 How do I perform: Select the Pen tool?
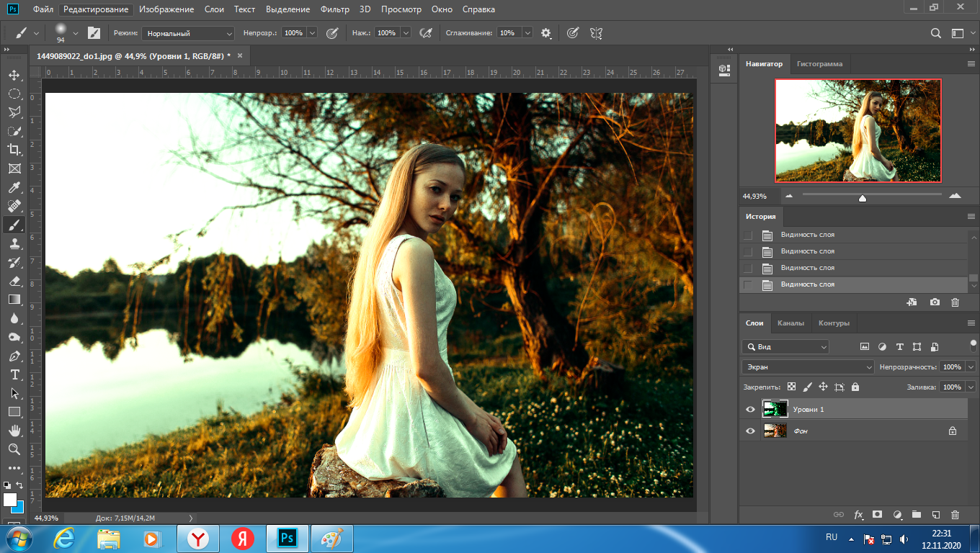[14, 356]
